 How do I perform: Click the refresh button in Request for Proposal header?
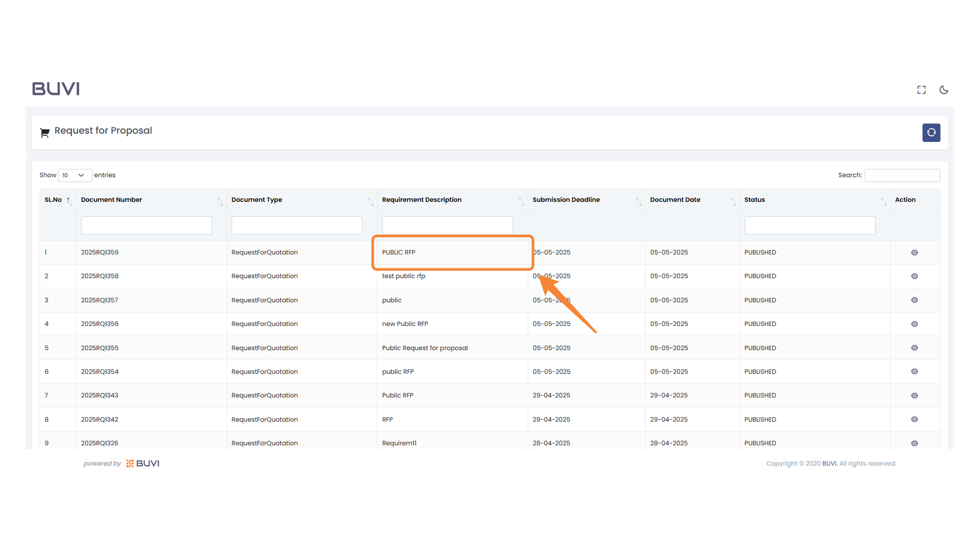click(931, 133)
